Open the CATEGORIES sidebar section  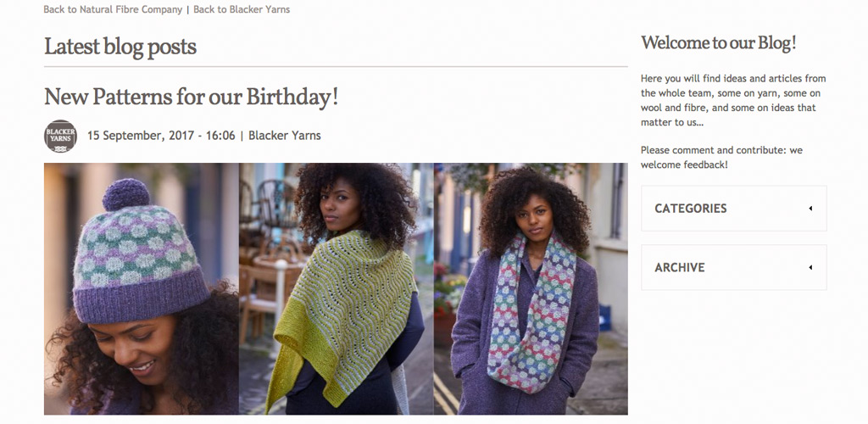pos(733,209)
